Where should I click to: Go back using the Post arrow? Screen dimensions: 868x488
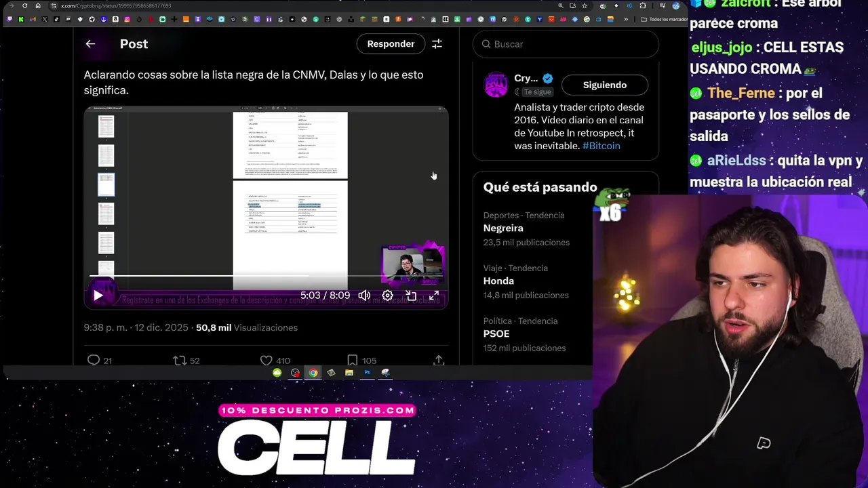pyautogui.click(x=90, y=44)
